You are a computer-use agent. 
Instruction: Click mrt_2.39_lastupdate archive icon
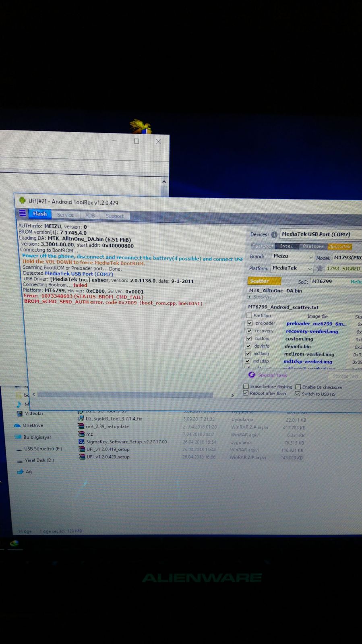81,426
